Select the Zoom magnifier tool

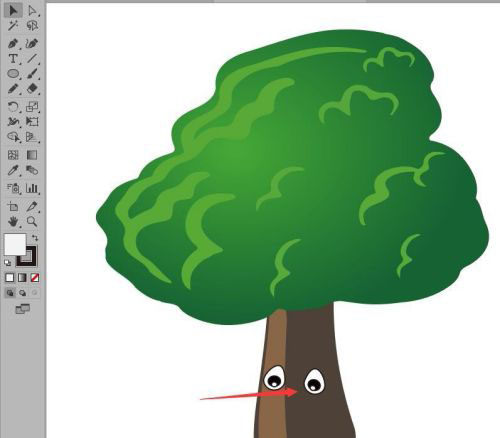pos(32,221)
